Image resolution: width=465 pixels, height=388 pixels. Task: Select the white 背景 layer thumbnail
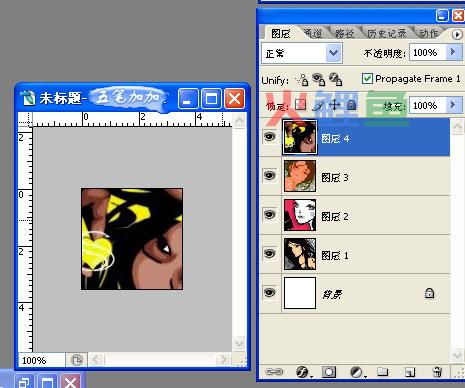click(x=300, y=293)
